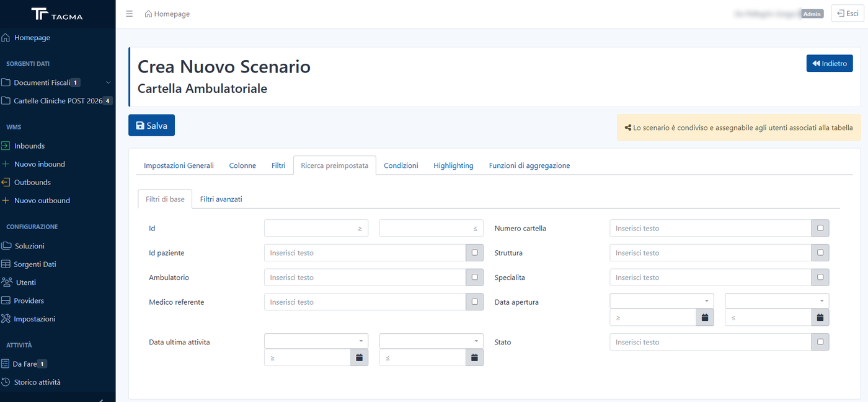Open the Colonne tab

pyautogui.click(x=242, y=166)
